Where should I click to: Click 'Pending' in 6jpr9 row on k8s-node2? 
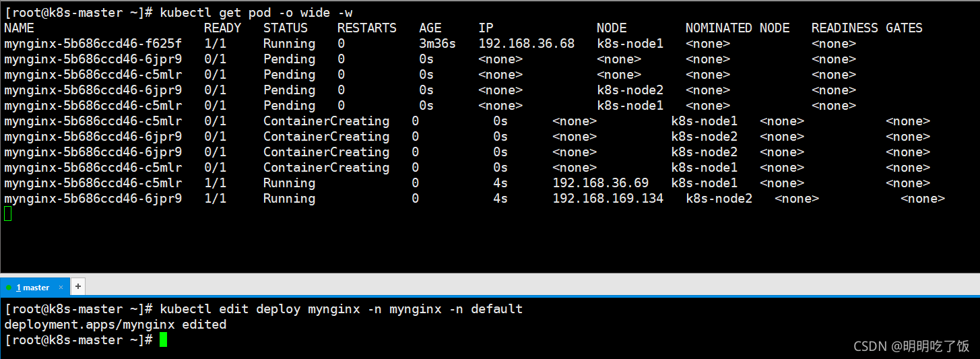289,90
